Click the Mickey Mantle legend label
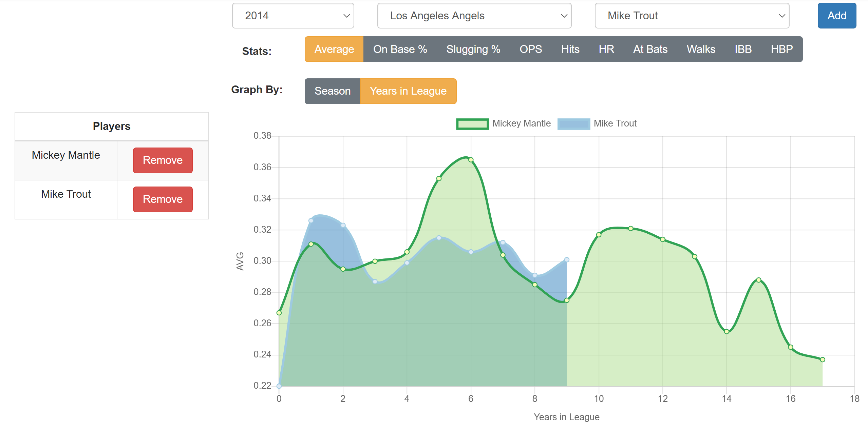Image resolution: width=868 pixels, height=428 pixels. coord(521,123)
